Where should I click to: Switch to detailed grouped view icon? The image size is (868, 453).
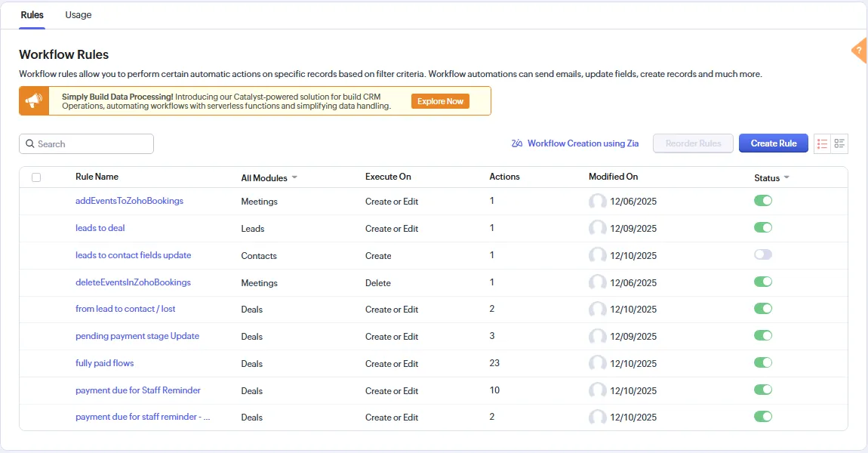pyautogui.click(x=839, y=143)
